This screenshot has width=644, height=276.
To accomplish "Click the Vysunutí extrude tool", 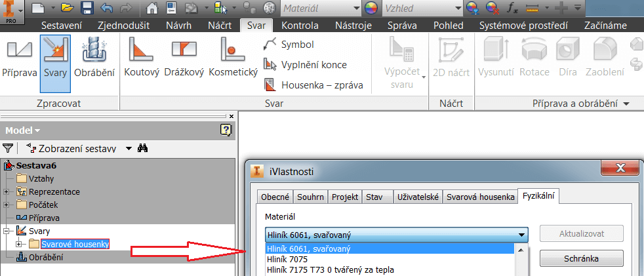I will (x=496, y=58).
